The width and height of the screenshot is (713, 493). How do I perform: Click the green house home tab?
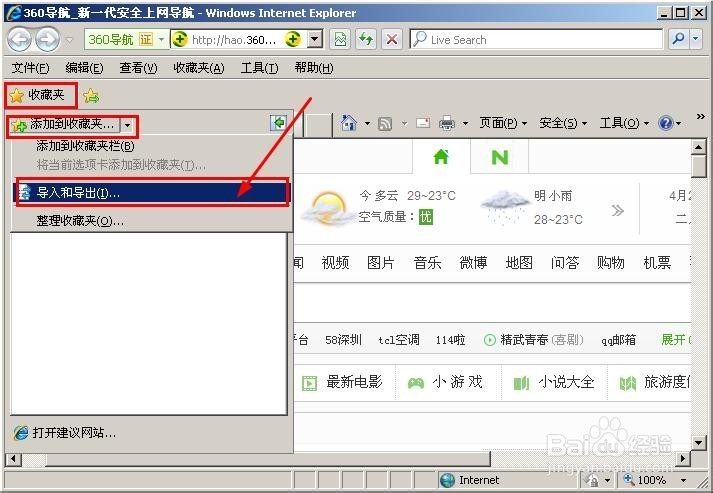pyautogui.click(x=441, y=157)
